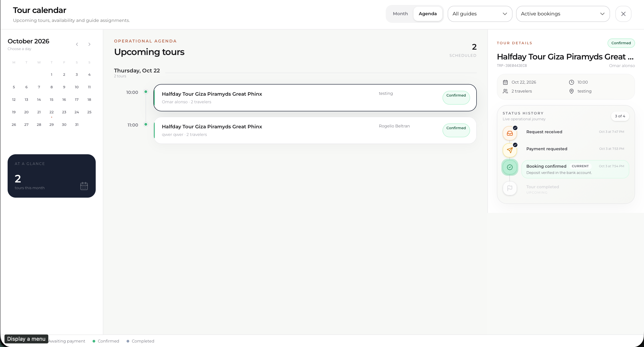
Task: Click booking reference TRP-39E0443ECB
Action: click(512, 66)
